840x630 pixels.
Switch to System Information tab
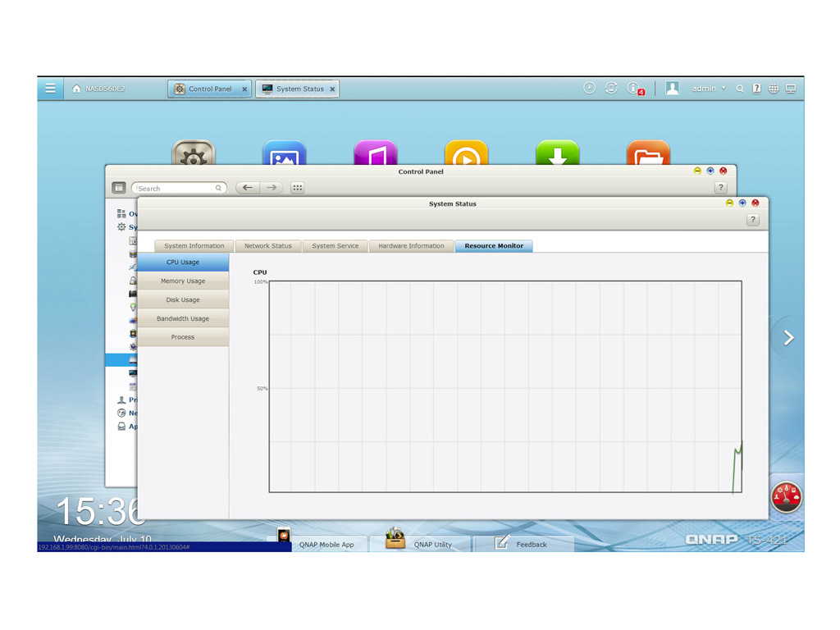(x=194, y=246)
